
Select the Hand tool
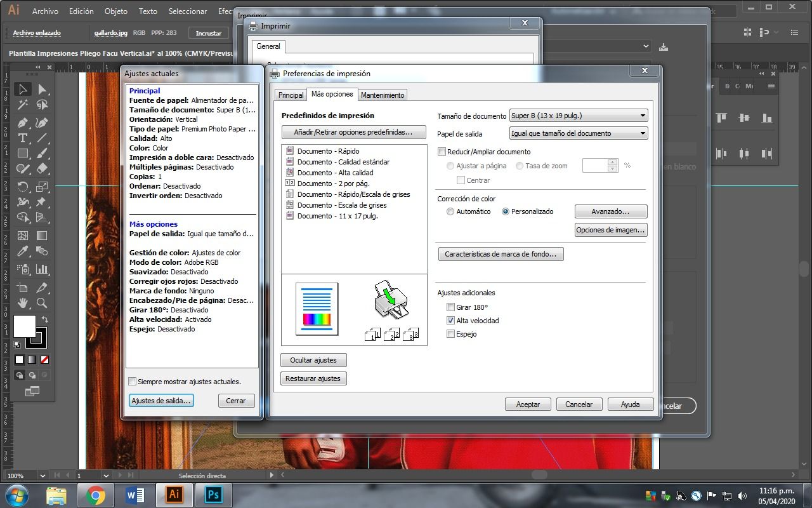pyautogui.click(x=23, y=303)
